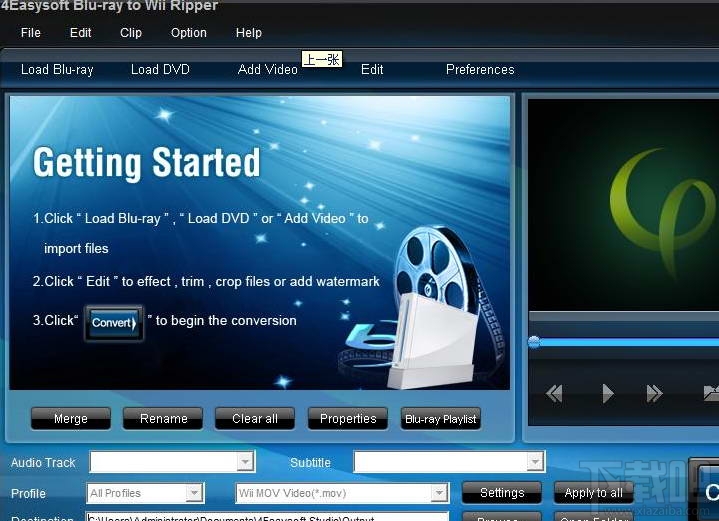Click the Settings button

(x=502, y=493)
